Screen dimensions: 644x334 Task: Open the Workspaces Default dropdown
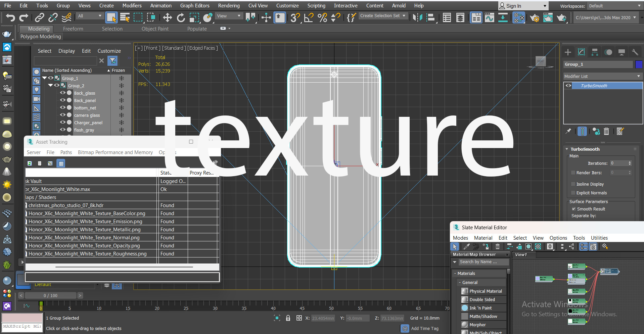614,6
